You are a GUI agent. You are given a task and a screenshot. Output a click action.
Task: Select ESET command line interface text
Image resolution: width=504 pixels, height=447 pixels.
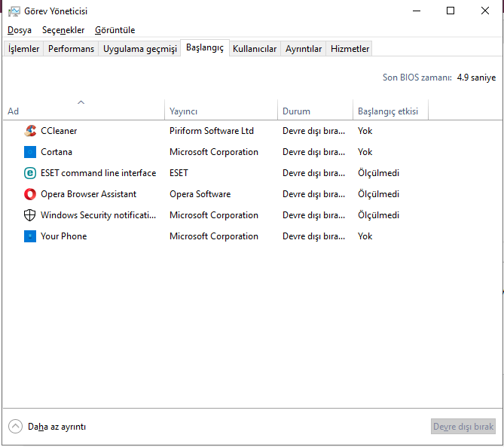(x=99, y=173)
